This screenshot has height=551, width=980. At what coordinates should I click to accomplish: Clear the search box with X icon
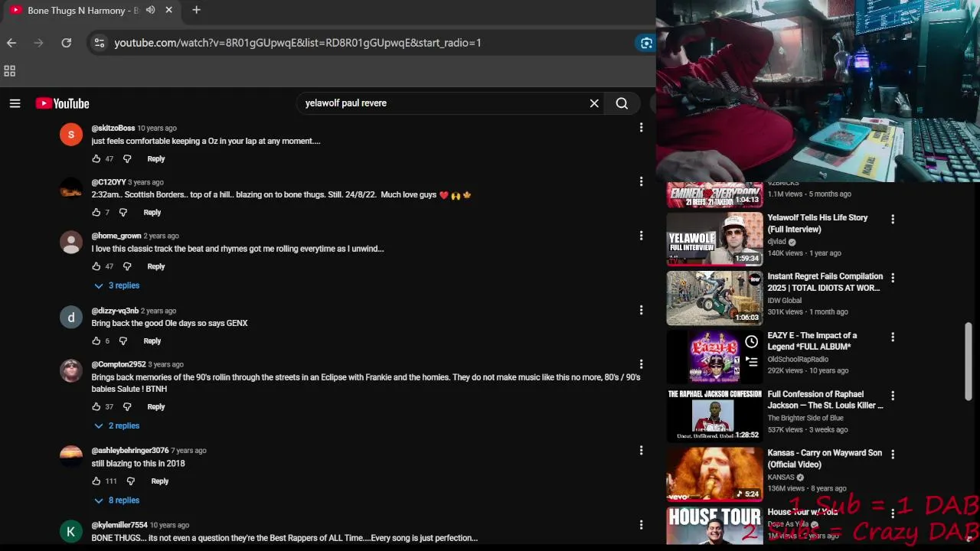594,103
